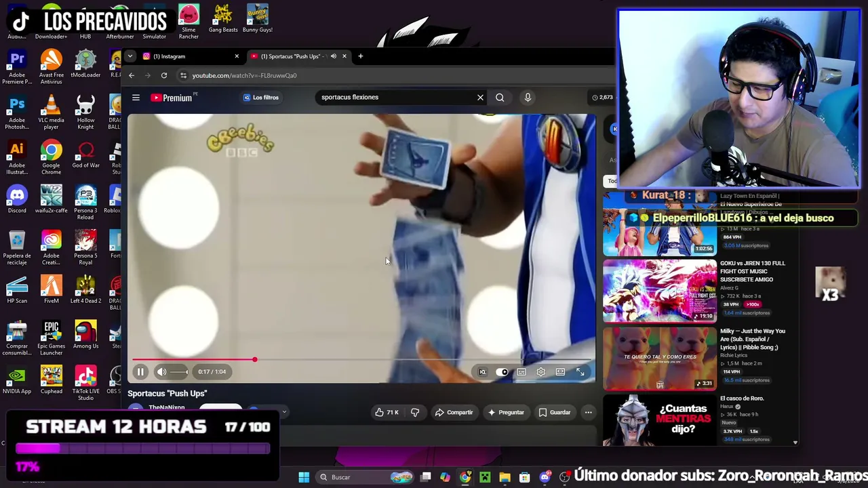Click the Compartir share button

454,412
